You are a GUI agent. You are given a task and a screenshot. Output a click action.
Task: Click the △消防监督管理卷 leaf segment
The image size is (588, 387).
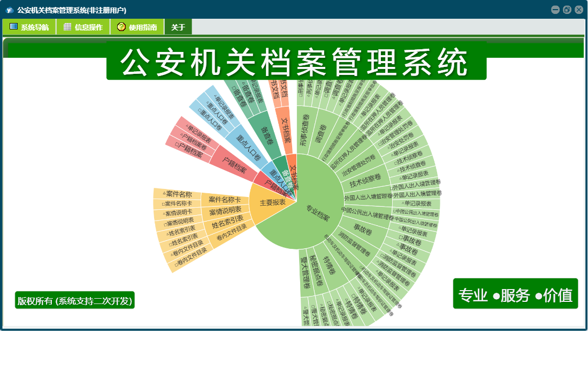(x=393, y=274)
